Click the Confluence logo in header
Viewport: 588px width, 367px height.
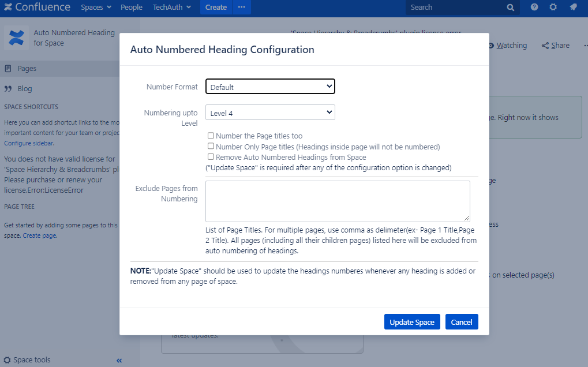(x=37, y=7)
